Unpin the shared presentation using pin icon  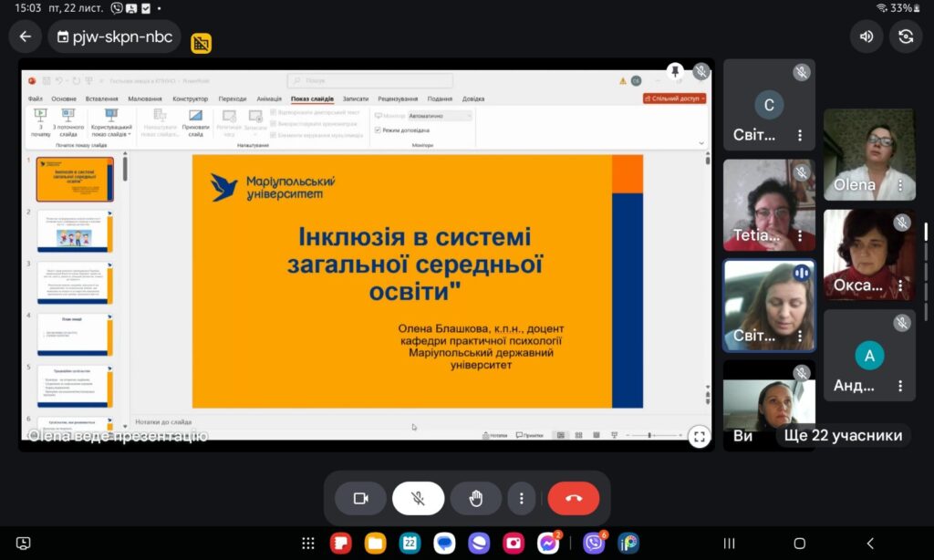pos(675,71)
